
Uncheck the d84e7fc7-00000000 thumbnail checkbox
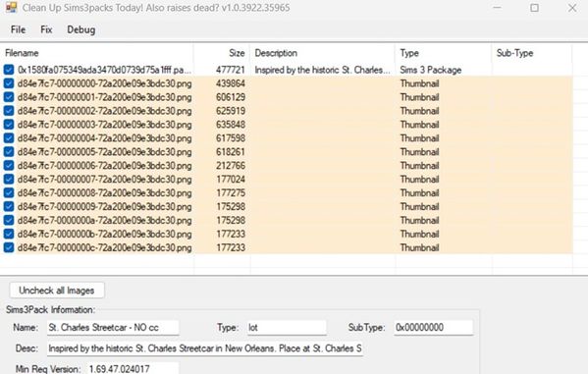(9, 83)
